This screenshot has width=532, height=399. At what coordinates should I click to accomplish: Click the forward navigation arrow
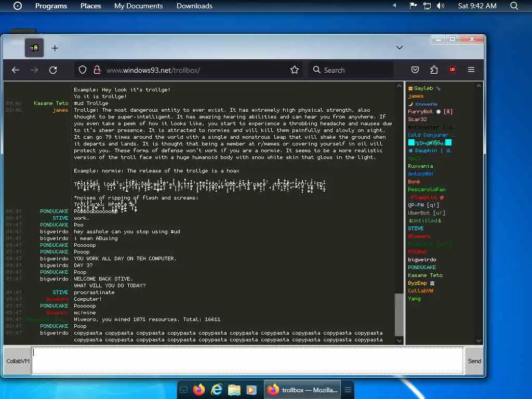[34, 70]
